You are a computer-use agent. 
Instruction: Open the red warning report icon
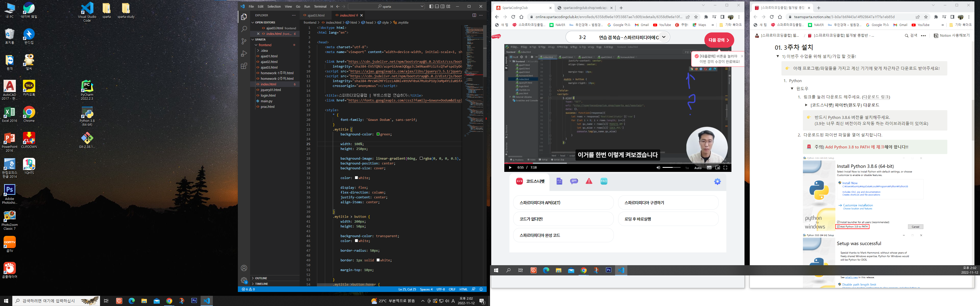pos(589,181)
